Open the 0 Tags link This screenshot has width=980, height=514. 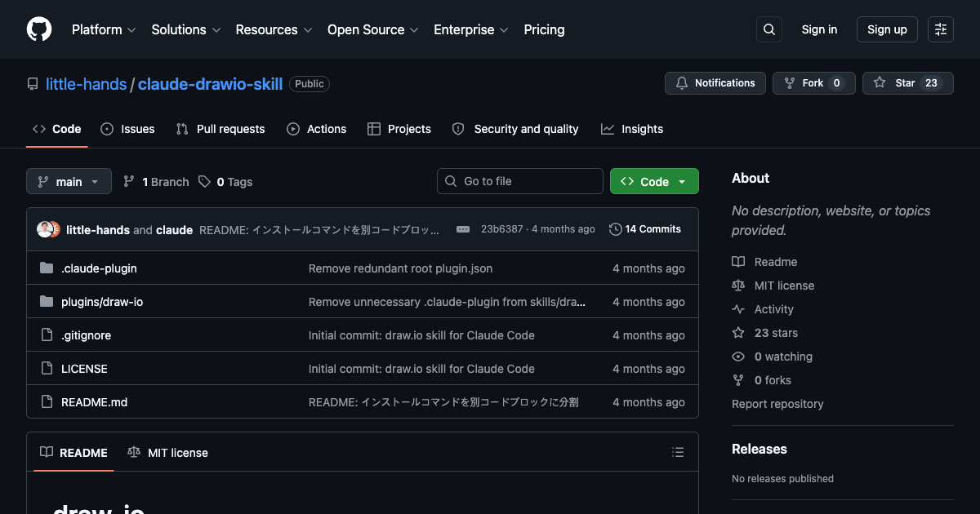[225, 181]
